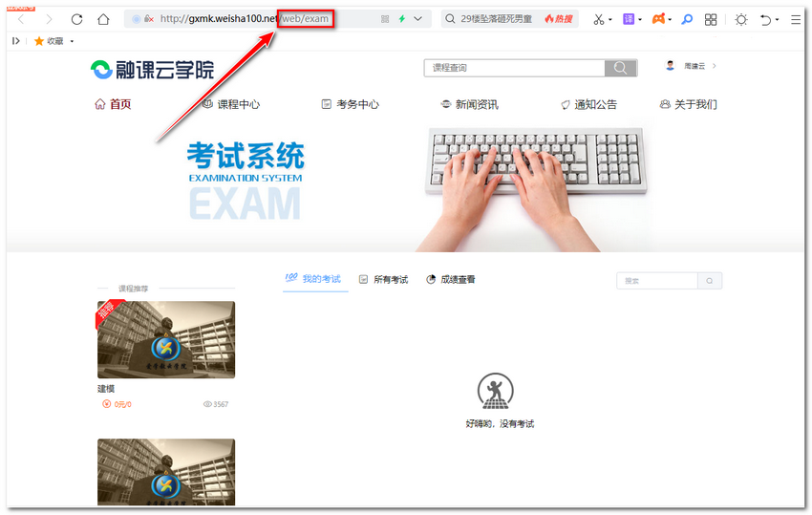Click the browser refresh button

76,19
